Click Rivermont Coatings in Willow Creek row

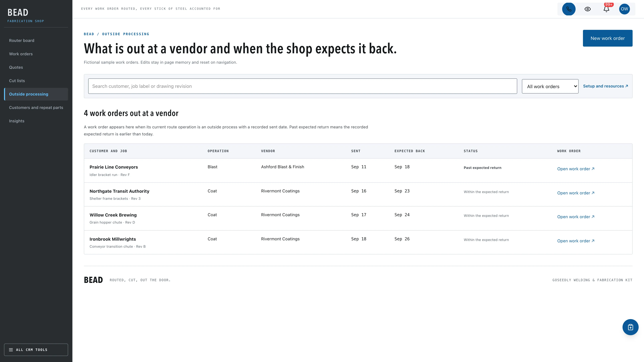tap(280, 215)
